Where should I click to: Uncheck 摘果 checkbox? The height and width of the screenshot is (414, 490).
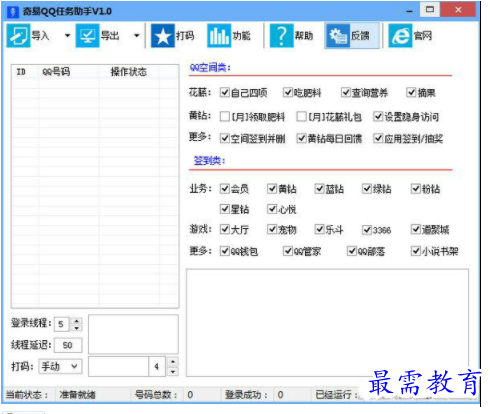(411, 92)
